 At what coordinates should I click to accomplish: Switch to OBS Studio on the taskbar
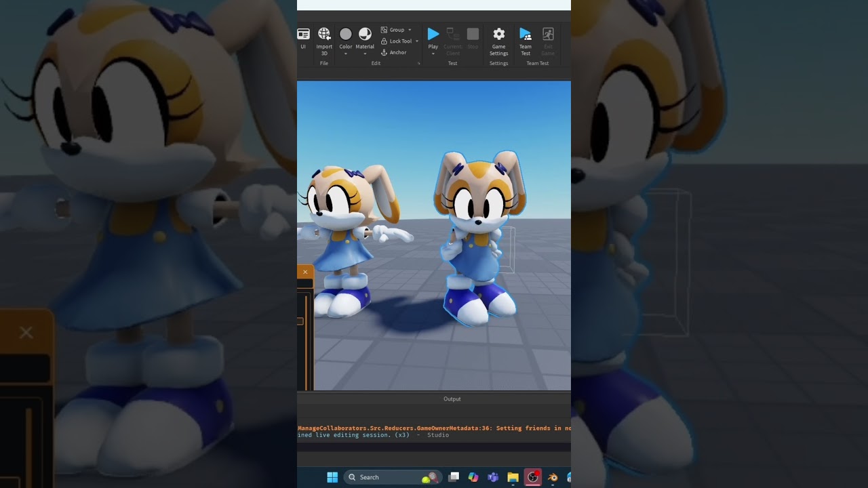coord(533,477)
